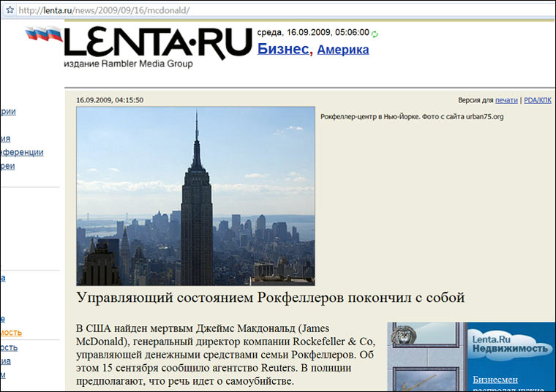556x392 pixels.
Task: Click the sidebar link ending in 'ость' below orange link
Action: pos(9,347)
